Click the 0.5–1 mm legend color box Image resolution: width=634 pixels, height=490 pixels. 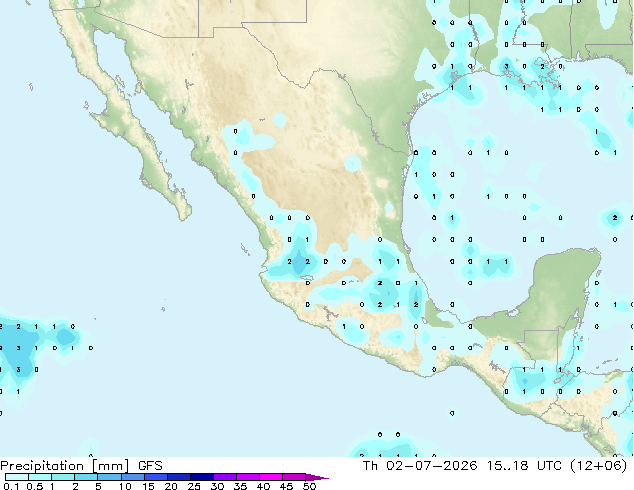click(40, 477)
